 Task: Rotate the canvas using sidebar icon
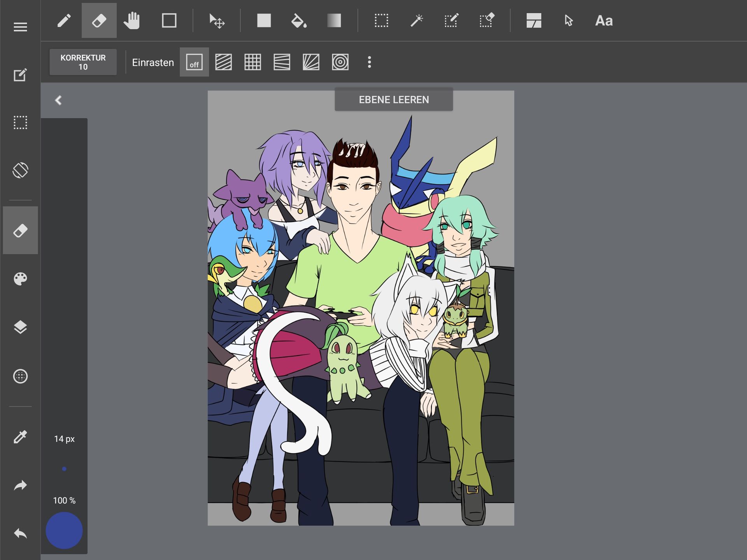pos(20,170)
